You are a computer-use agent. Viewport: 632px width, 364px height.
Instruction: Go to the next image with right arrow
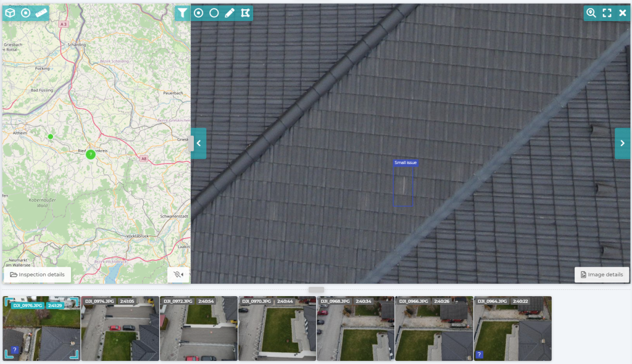click(622, 143)
